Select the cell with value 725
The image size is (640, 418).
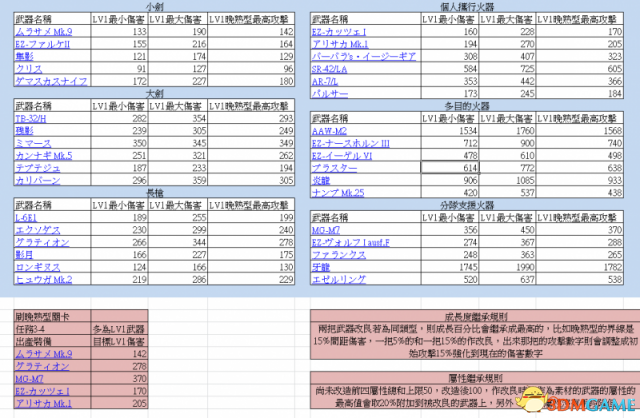(x=507, y=69)
